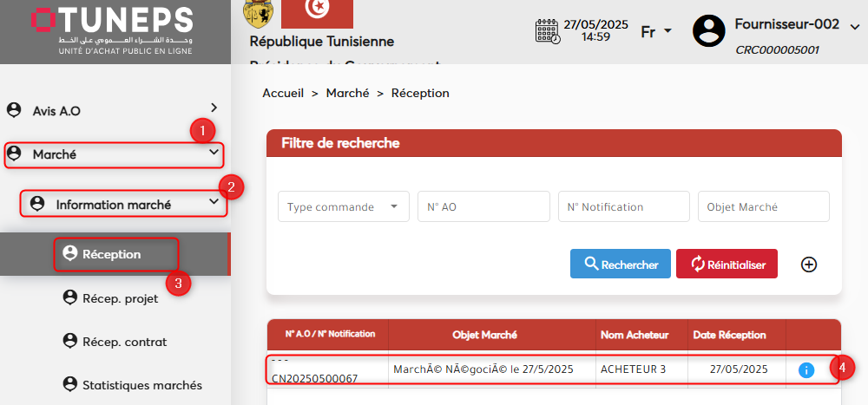Click the blue info icon in table row
Screen dimensions: 868x405
[x=806, y=370]
